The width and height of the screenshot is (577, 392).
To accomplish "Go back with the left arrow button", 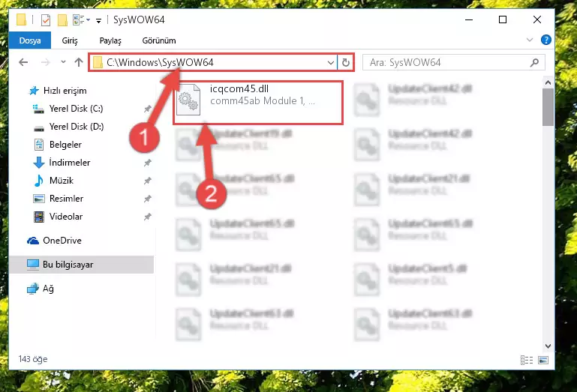I will 23,62.
